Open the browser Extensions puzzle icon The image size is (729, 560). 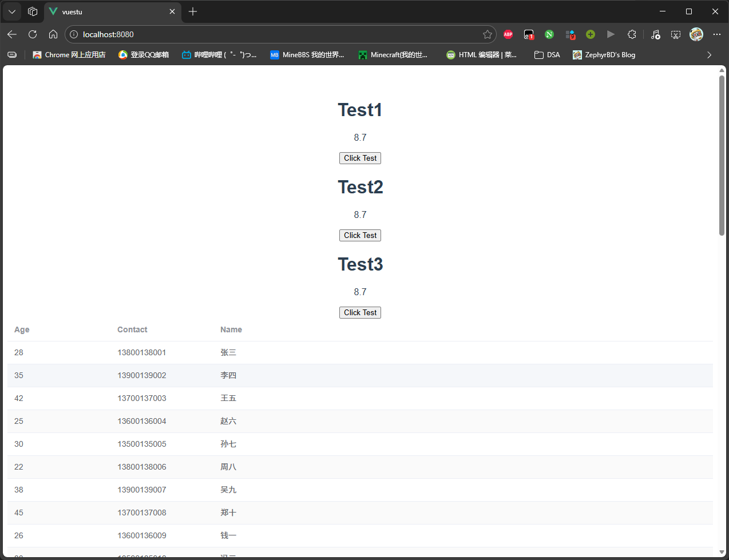tap(632, 34)
